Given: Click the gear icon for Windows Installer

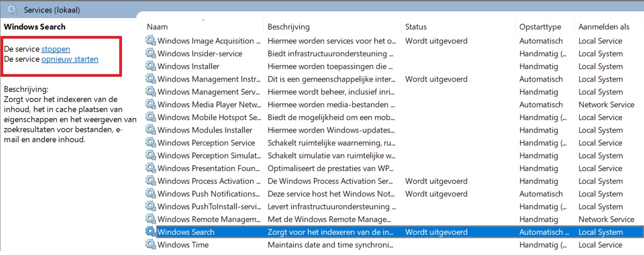Looking at the screenshot, I should click(x=150, y=67).
